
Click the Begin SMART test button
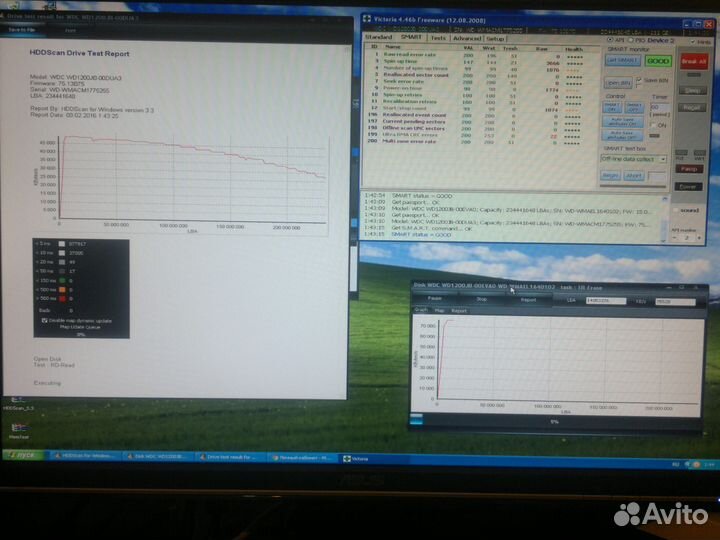pyautogui.click(x=610, y=175)
